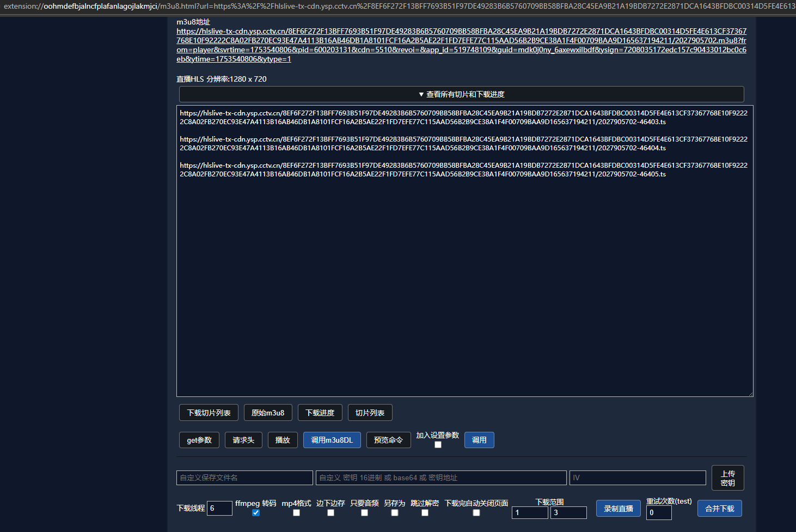Enable the mp4格式 checkbox
Screen dimensions: 796x532
pos(296,513)
